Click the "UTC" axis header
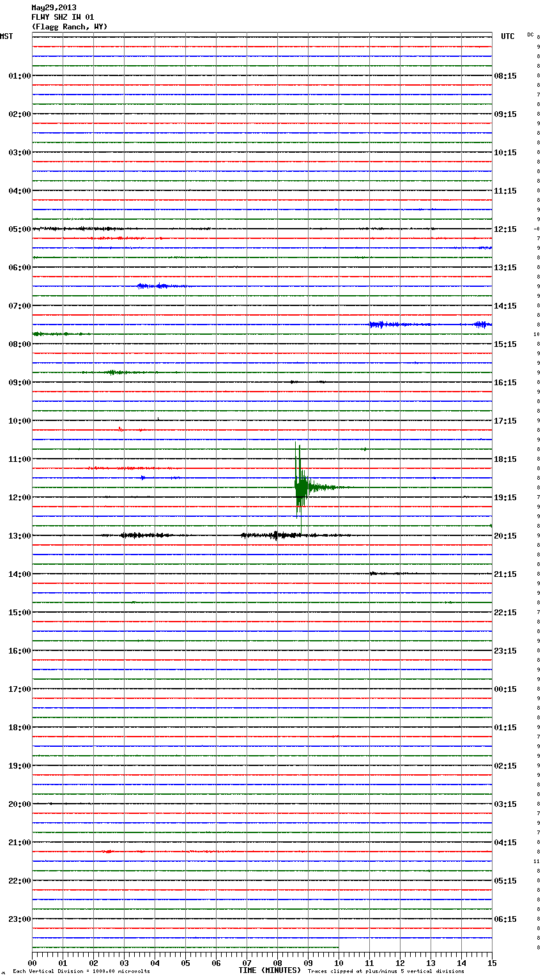This screenshot has width=543, height=980. click(x=508, y=36)
